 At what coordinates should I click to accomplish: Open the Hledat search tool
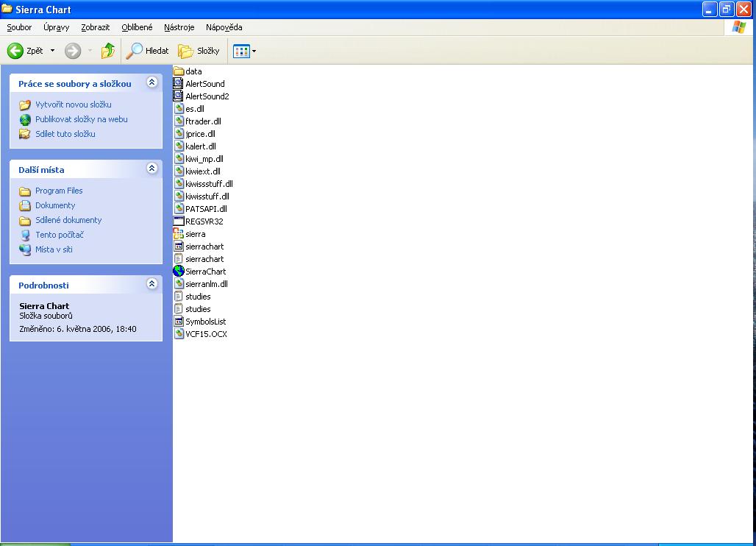148,51
